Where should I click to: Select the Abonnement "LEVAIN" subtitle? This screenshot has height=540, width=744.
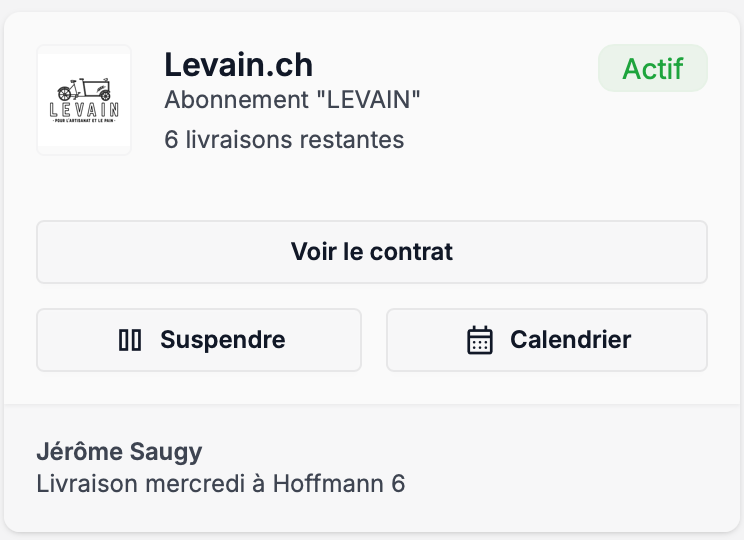click(x=292, y=100)
